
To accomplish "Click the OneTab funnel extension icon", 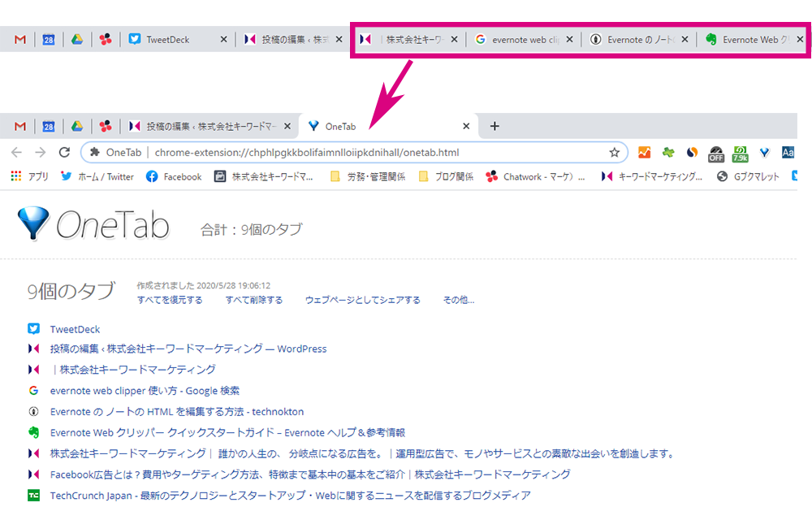I will tap(764, 152).
